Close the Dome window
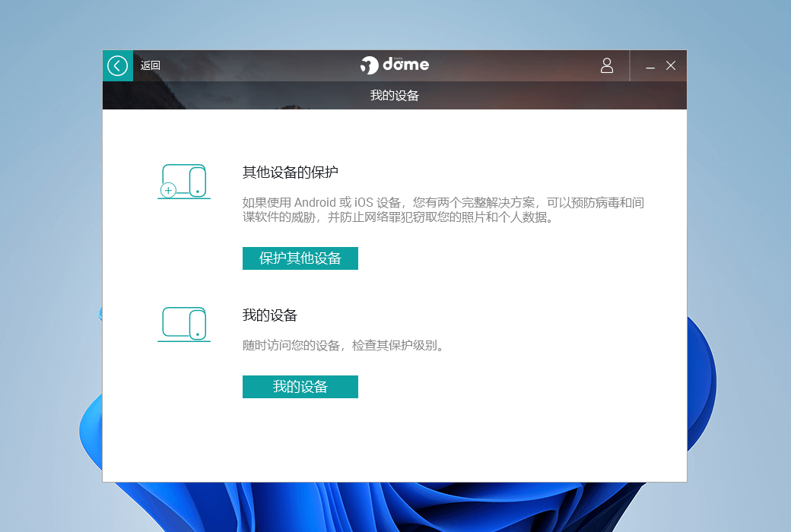This screenshot has height=532, width=791. (671, 66)
